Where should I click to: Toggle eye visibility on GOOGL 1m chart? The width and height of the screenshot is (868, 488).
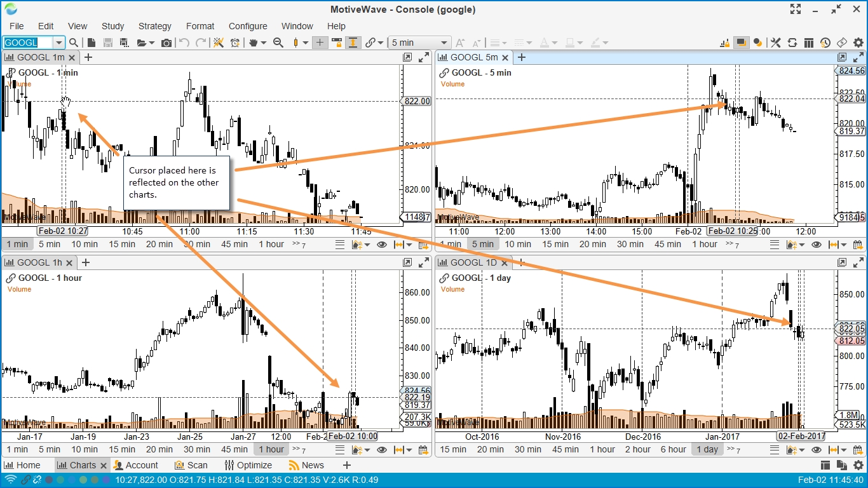point(382,245)
